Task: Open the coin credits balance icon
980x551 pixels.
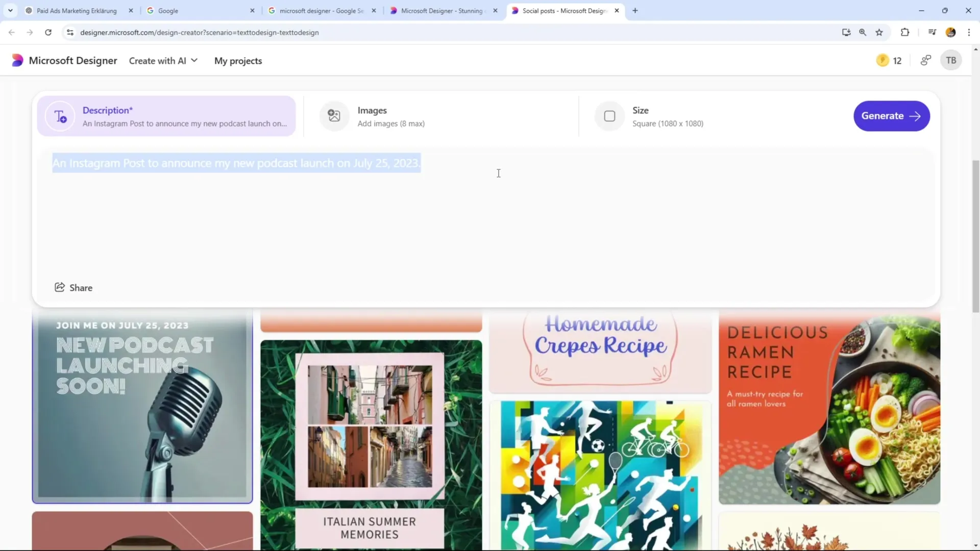Action: (883, 60)
